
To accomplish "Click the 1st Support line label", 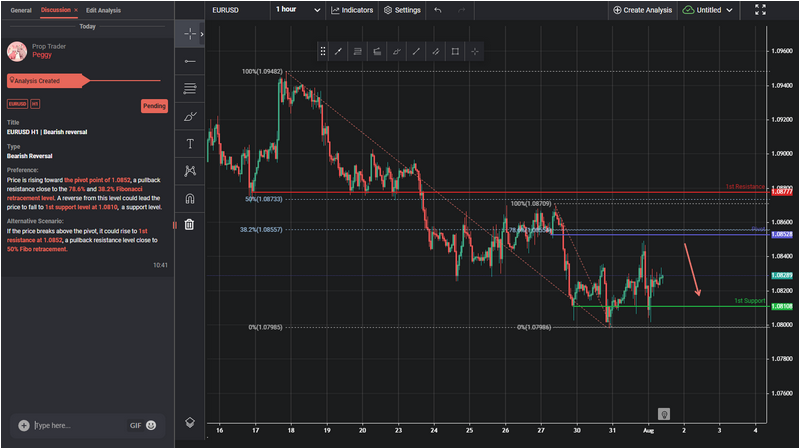I will click(750, 301).
